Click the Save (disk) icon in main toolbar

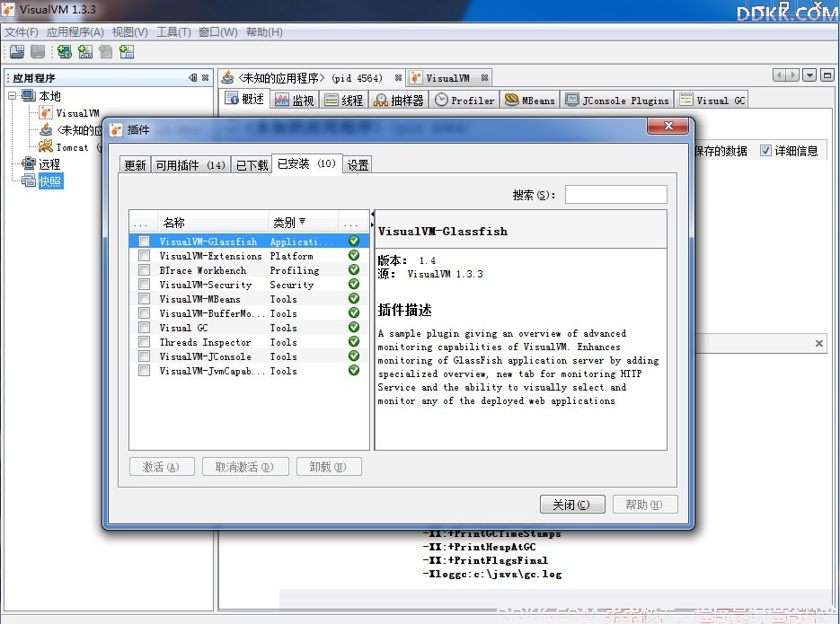(38, 52)
